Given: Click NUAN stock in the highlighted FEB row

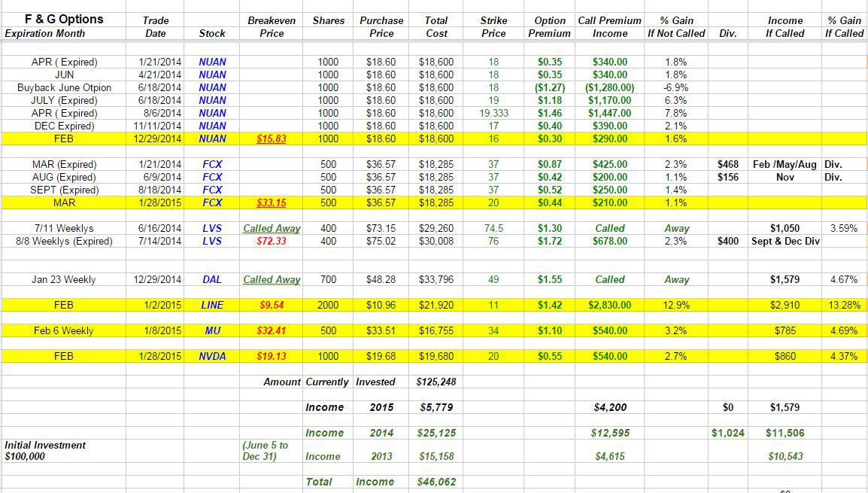Looking at the screenshot, I should pyautogui.click(x=213, y=138).
